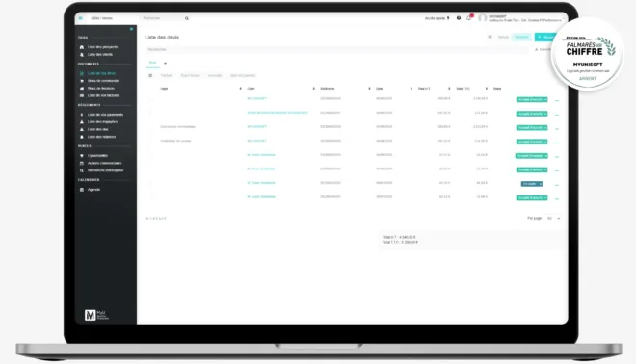Open Liste de vos factures via its icon
636x364 pixels.
pos(82,95)
